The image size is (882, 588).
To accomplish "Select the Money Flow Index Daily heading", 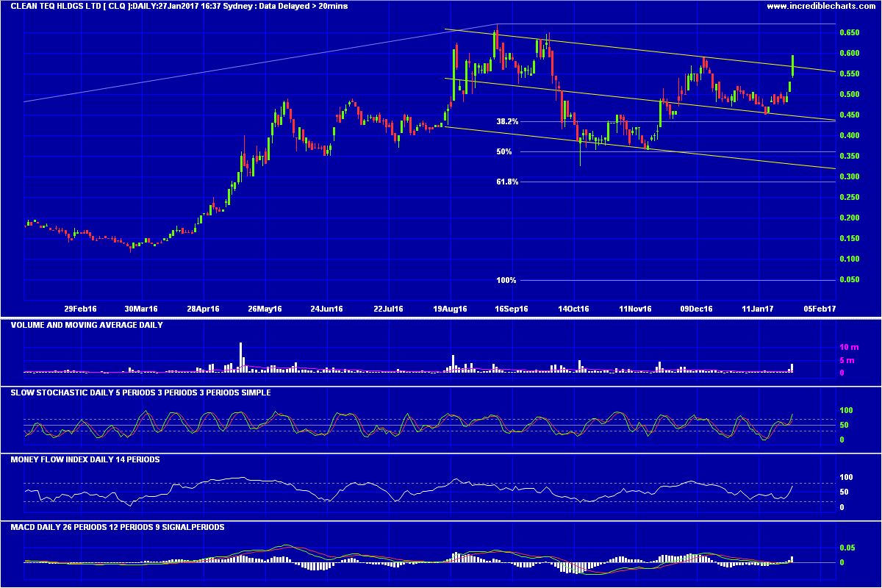I will tap(85, 460).
